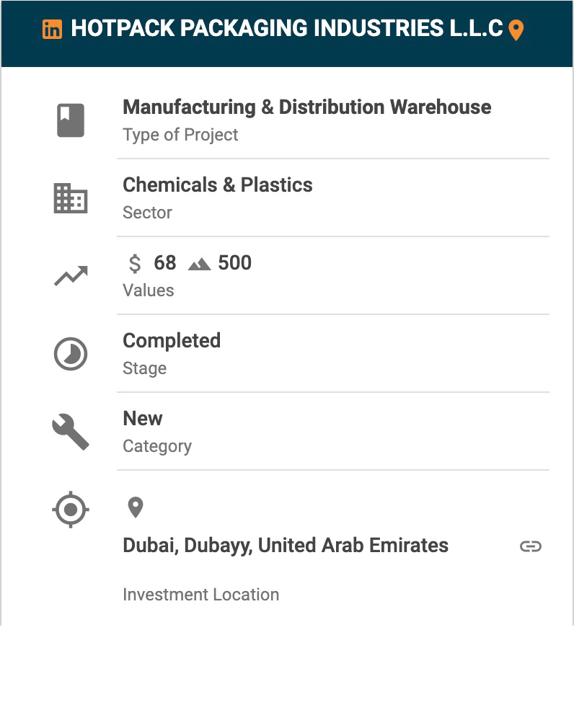Image resolution: width=574 pixels, height=728 pixels.
Task: Click the HOTPACK PACKAGING INDUSTRIES L.L.C title
Action: 286,28
